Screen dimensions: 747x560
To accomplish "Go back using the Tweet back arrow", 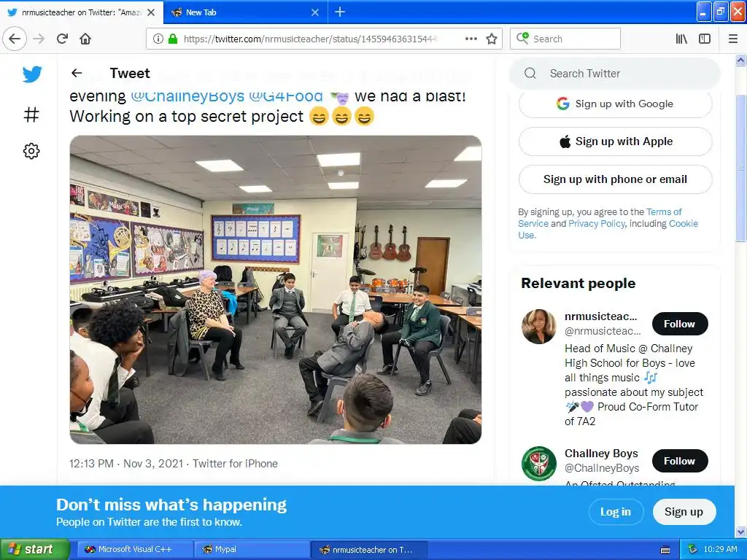I will (x=77, y=73).
